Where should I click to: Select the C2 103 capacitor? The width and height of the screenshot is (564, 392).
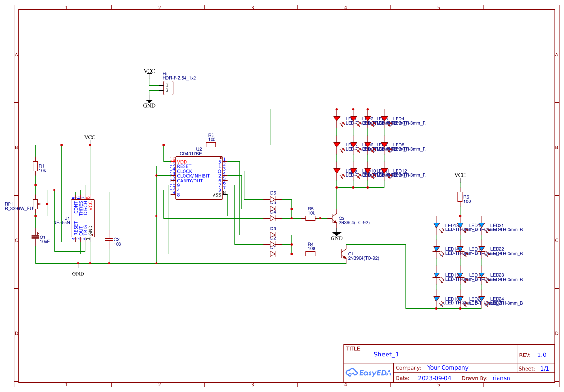pyautogui.click(x=109, y=240)
